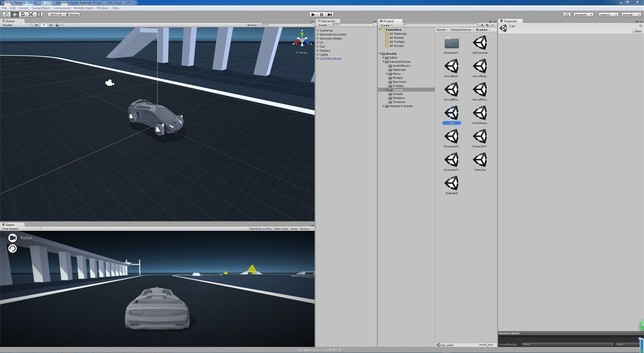Collapse the SampleScenes folder
The height and width of the screenshot is (353, 644).
[x=384, y=62]
